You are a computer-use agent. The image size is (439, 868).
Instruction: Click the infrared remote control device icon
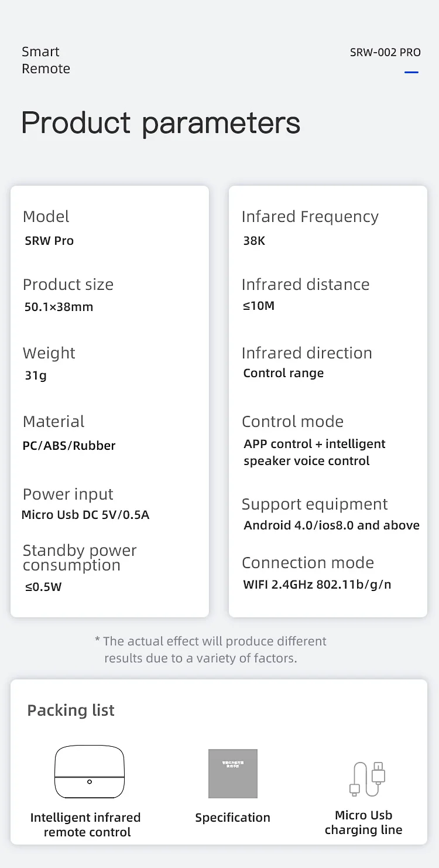click(x=90, y=772)
